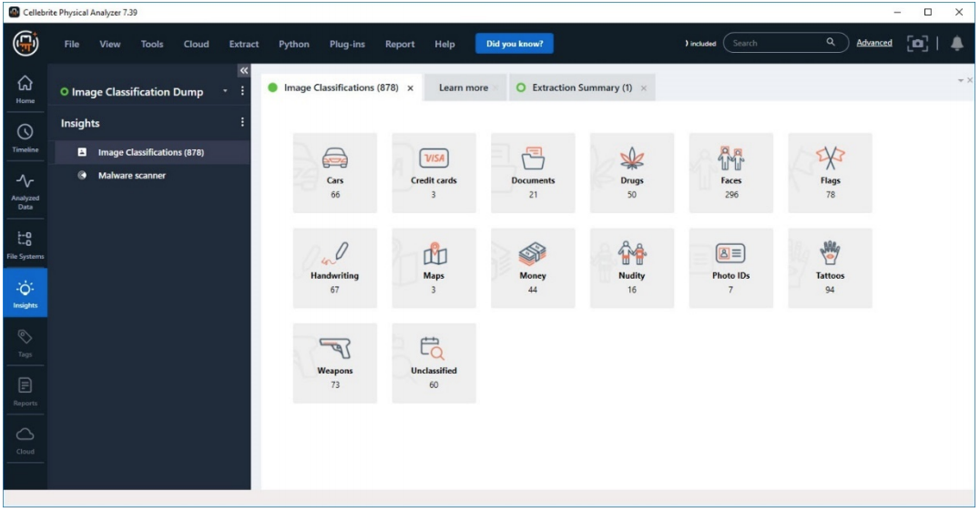Open the Plug-ins menu
980x512 pixels.
pyautogui.click(x=347, y=44)
